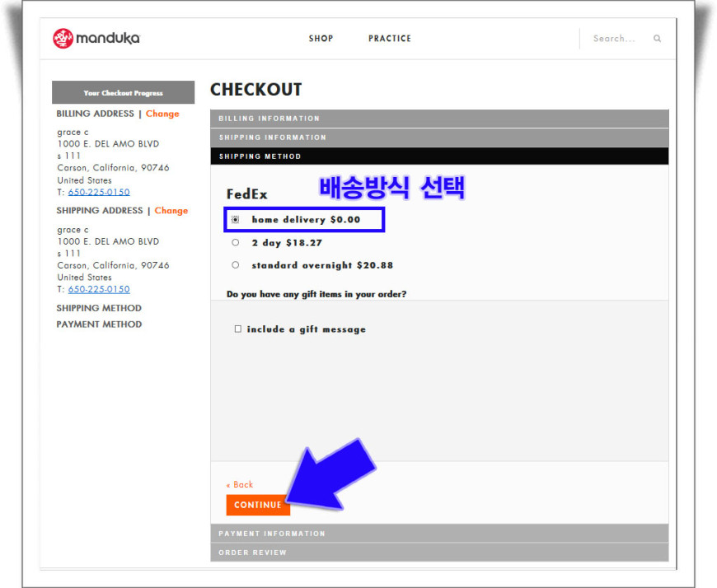Focus the Search input field
Screen dimensions: 717x588
615,39
